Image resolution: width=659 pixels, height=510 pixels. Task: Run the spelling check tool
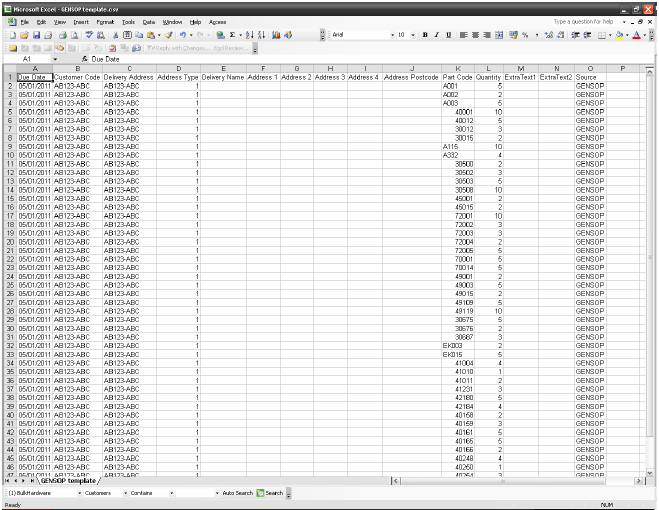pyautogui.click(x=89, y=35)
